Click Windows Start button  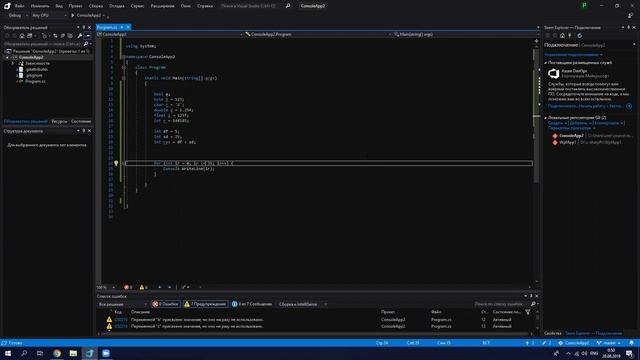pos(8,353)
